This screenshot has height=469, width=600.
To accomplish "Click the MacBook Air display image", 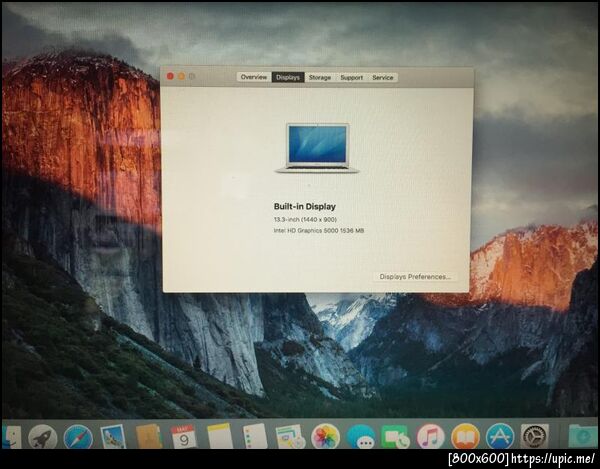I will click(x=317, y=148).
